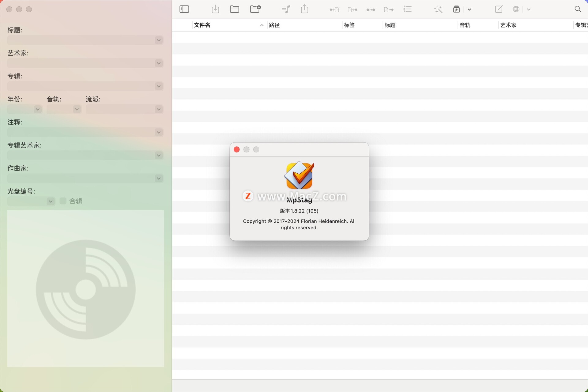Expand the actions dropdown chevron in toolbar
588x392 pixels.
[x=469, y=9]
